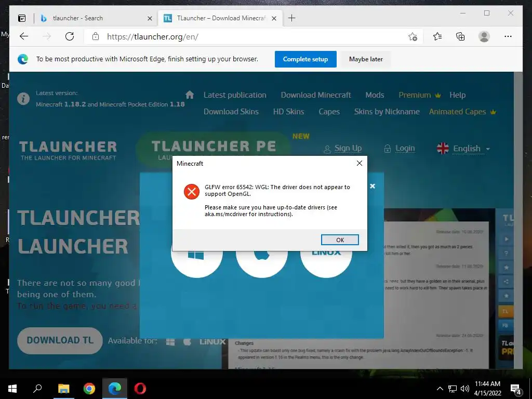Open taskbar search magnifier

pos(37,389)
